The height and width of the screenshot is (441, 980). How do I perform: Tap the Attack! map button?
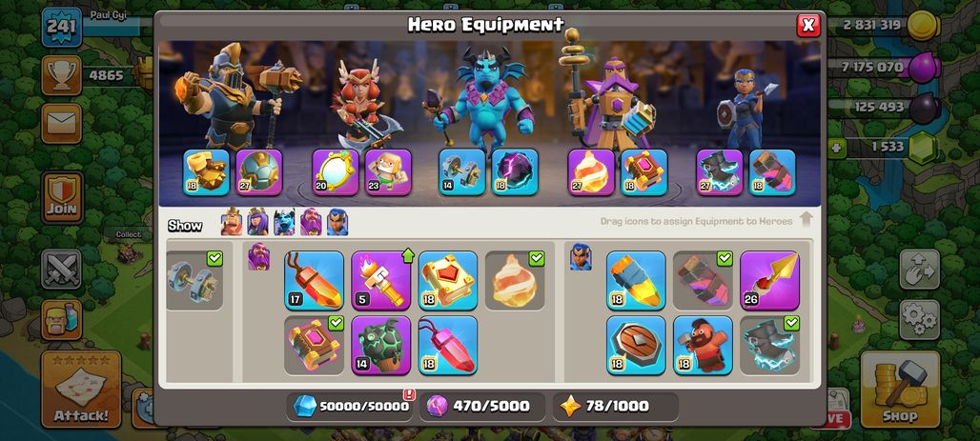click(x=81, y=390)
